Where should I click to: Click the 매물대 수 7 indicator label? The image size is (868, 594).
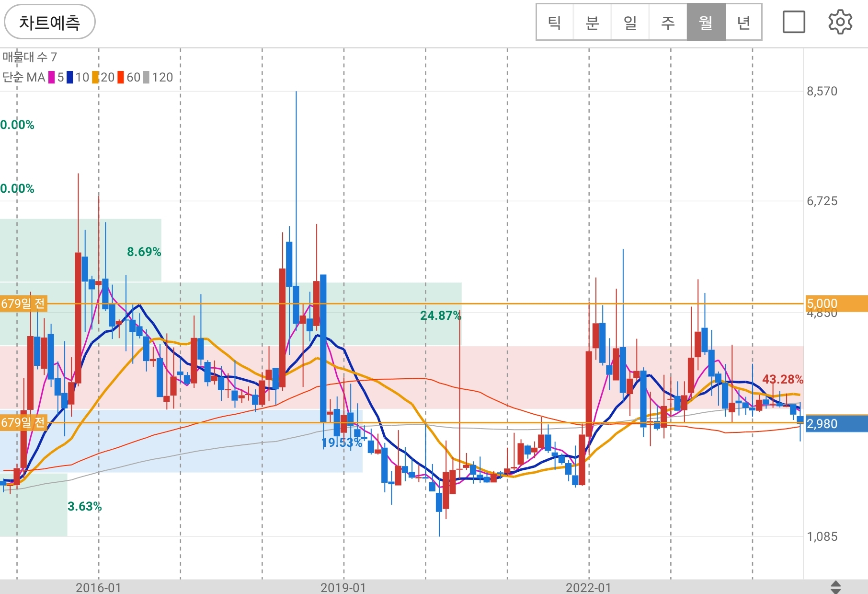(30, 57)
